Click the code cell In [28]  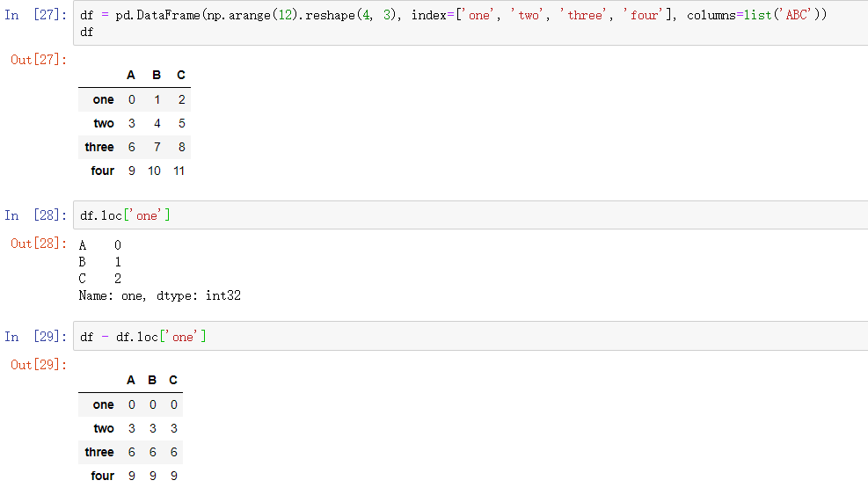click(x=470, y=215)
